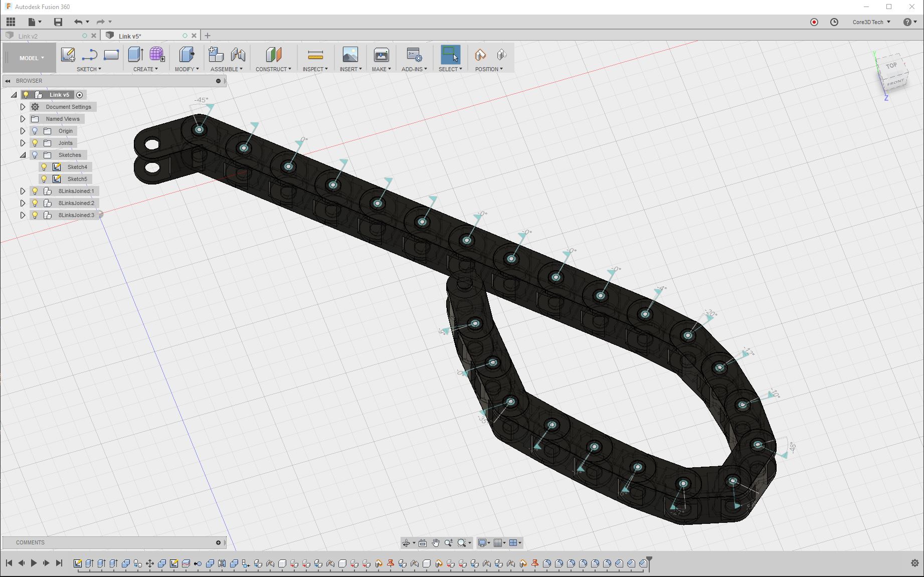Select the Create Sketch tool

68,55
